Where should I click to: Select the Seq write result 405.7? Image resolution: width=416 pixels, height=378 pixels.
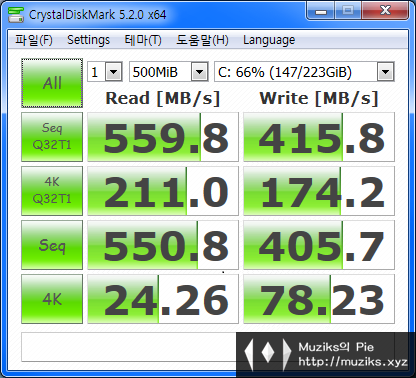point(319,245)
